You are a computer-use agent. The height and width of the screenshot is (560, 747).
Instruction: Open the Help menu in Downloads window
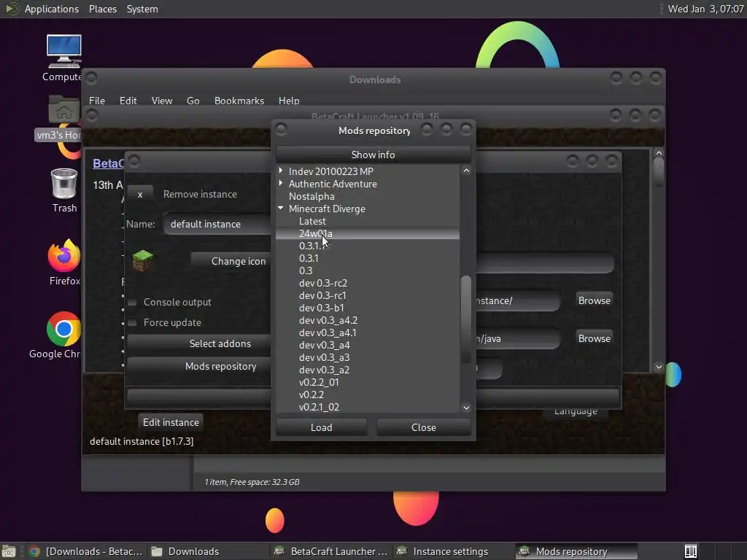coord(289,101)
